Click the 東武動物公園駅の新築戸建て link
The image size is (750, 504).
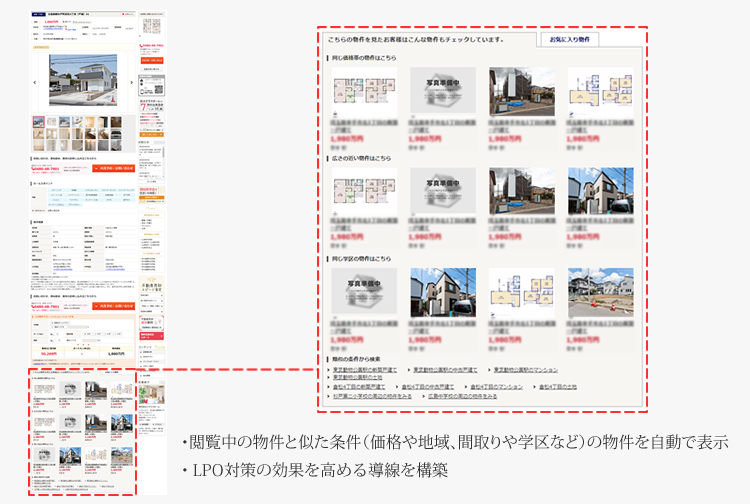[x=365, y=369]
